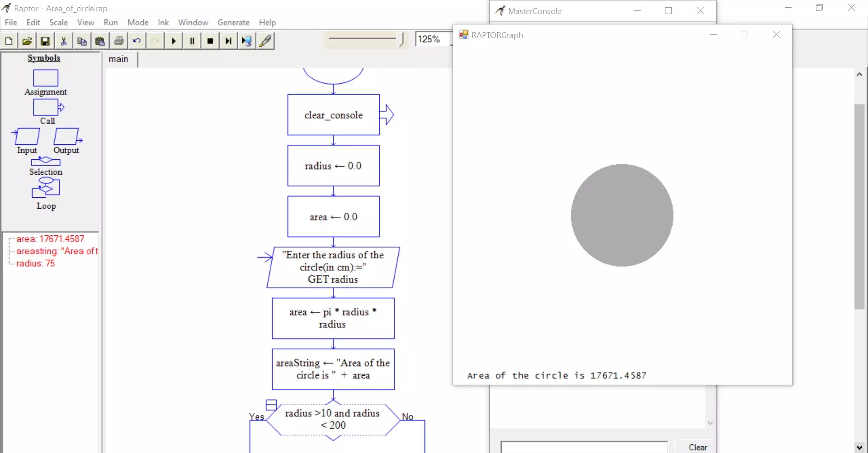Minimize the MasterConsole window
This screenshot has width=868, height=453.
click(637, 11)
